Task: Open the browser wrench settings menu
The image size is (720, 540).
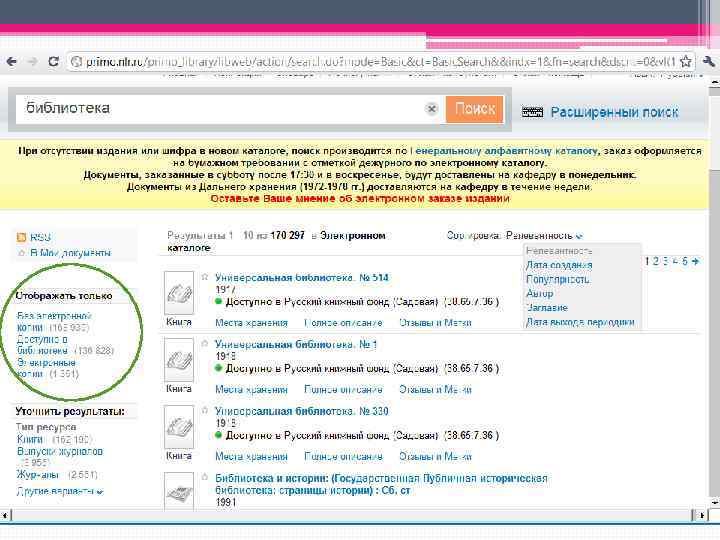Action: point(709,62)
